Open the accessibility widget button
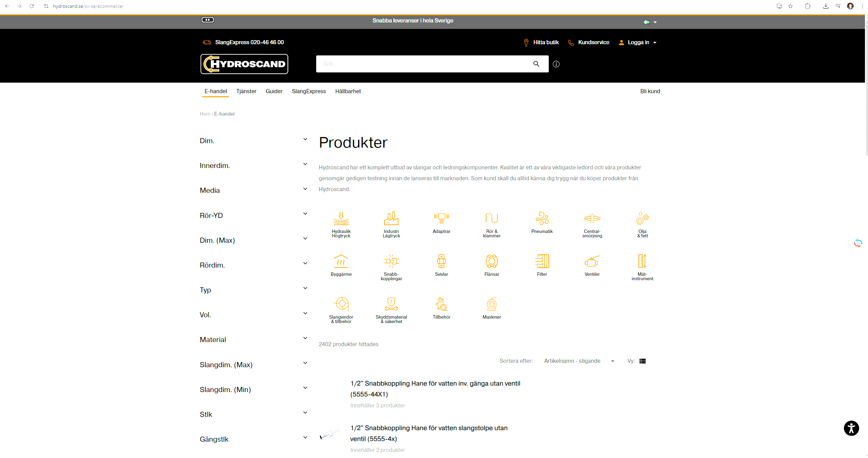868x458 pixels. [851, 428]
